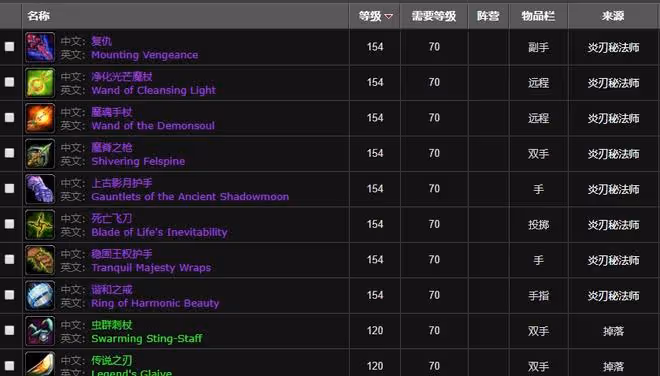
Task: Click 双手 slot in Shivering Felspine row
Action: point(538,154)
